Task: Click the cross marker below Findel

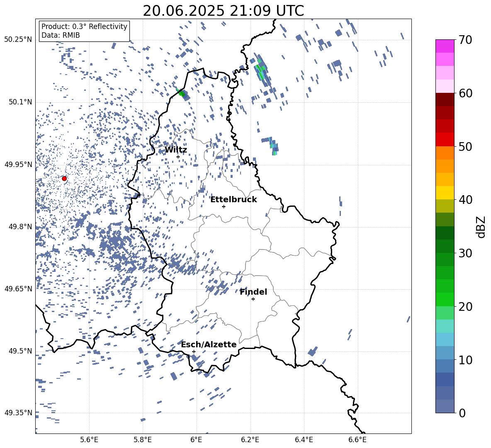Action: point(253,299)
